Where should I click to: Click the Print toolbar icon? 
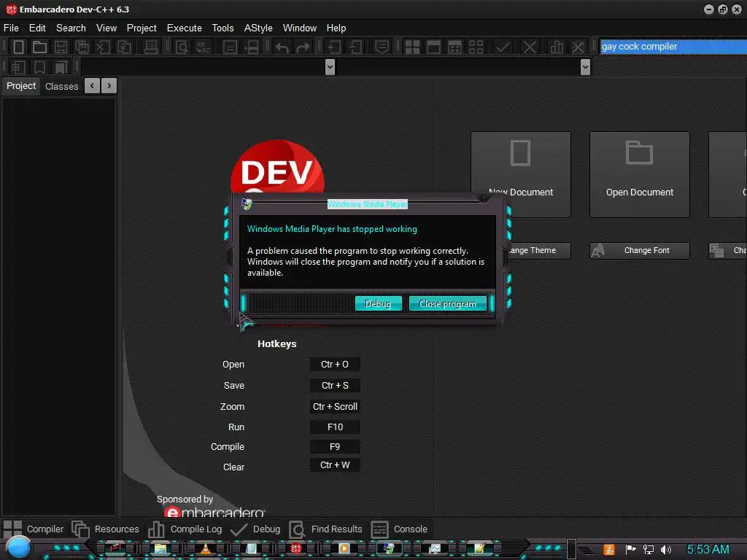pyautogui.click(x=151, y=47)
